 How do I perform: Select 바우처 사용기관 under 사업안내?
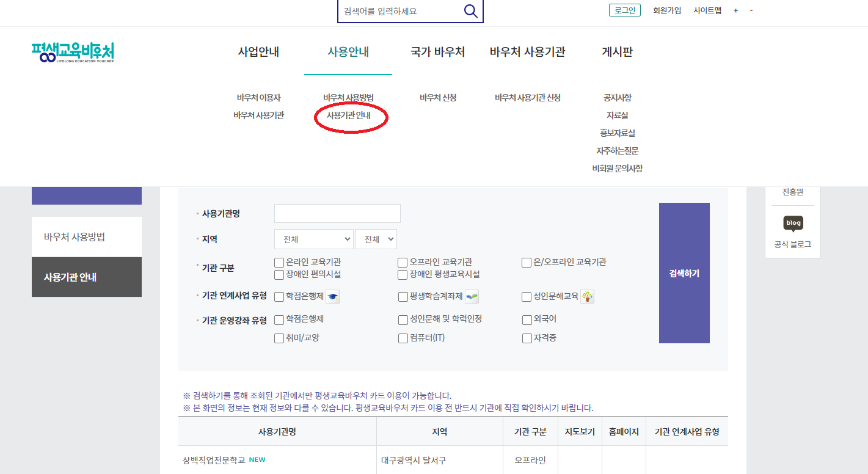point(258,115)
